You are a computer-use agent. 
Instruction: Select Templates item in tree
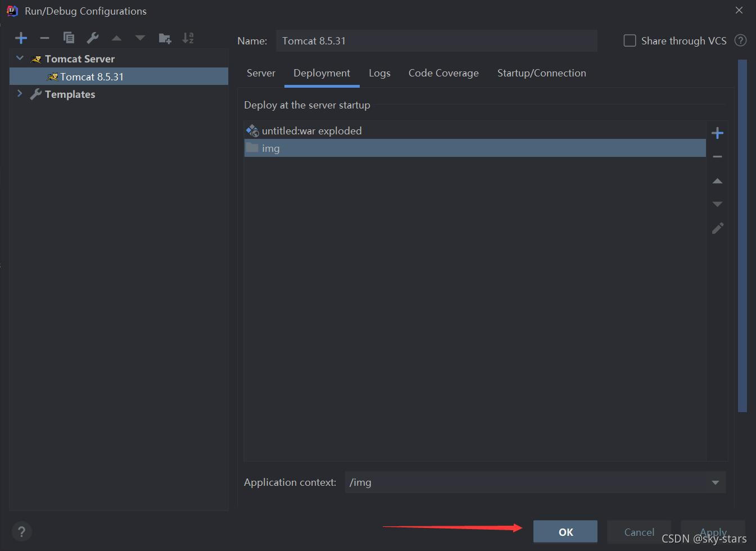[70, 94]
